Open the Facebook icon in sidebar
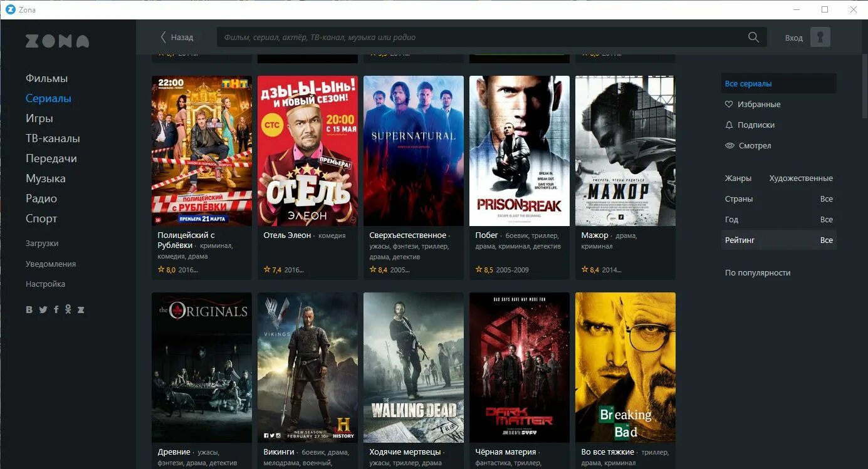This screenshot has height=469, width=868. point(56,309)
